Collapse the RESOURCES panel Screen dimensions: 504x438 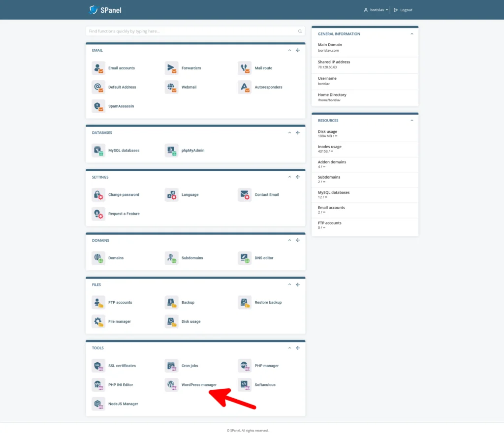412,121
